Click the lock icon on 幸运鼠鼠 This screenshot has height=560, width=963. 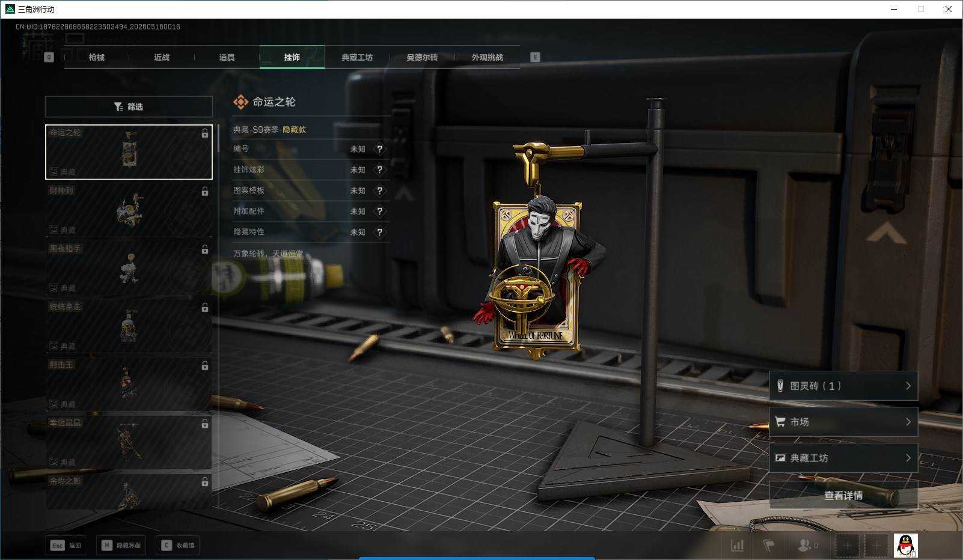[x=205, y=424]
